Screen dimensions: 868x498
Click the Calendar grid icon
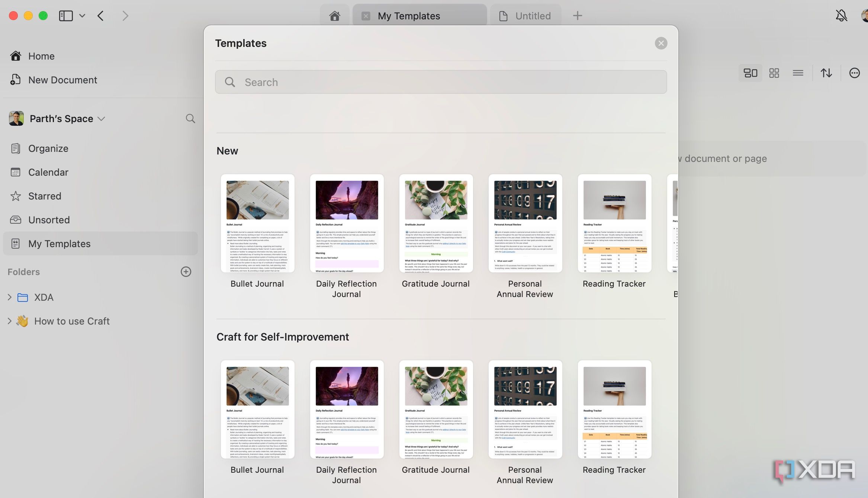(x=15, y=172)
